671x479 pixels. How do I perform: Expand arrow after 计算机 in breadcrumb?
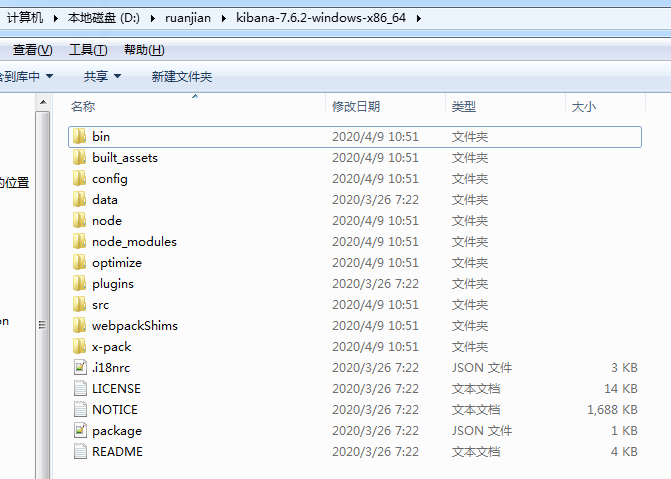(x=55, y=18)
